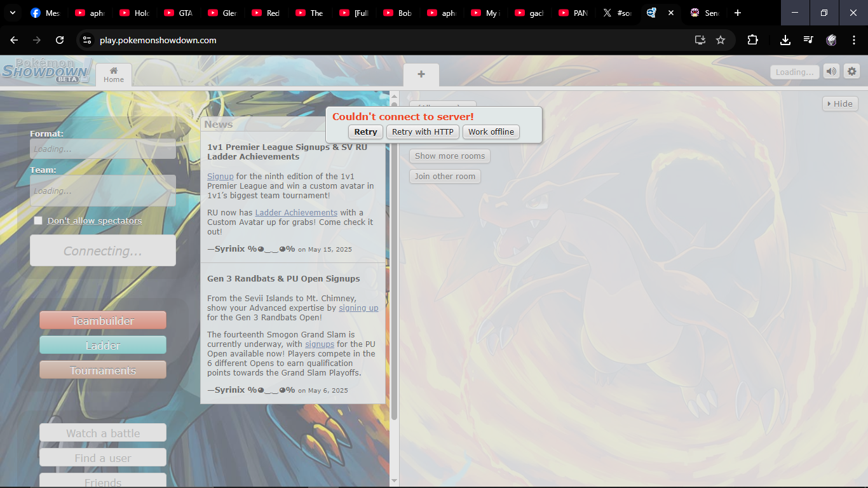The image size is (868, 488).
Task: Click Show more rooms
Action: click(450, 156)
